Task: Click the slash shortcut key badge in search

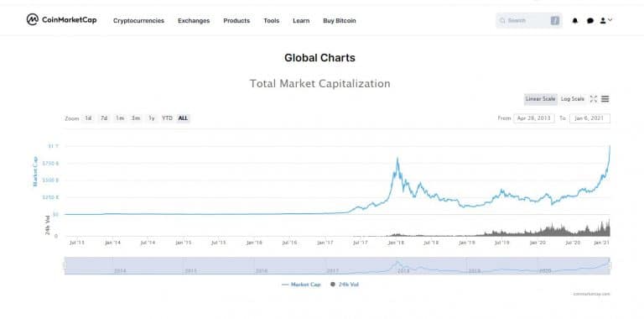Action: [x=555, y=20]
